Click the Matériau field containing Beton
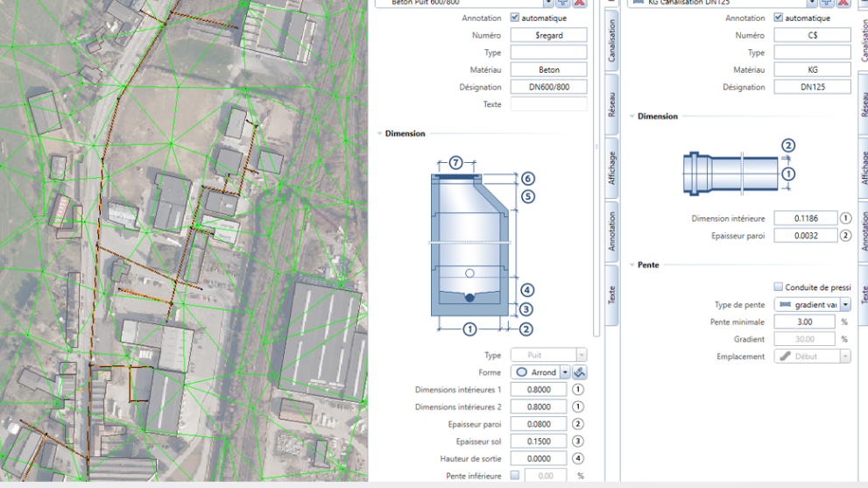The image size is (868, 488). [548, 69]
